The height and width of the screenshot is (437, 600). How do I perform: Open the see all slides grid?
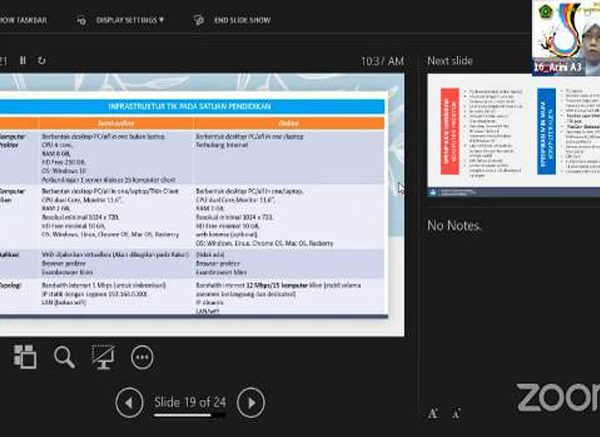tap(25, 356)
